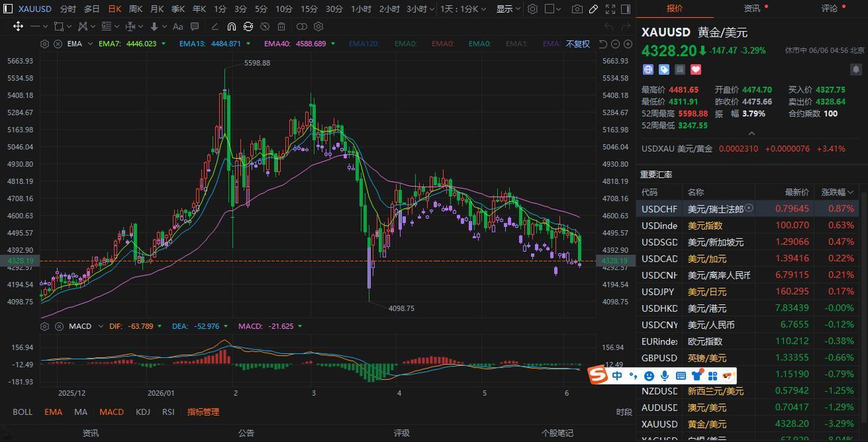Switch to 分时 chart view
868x442 pixels.
[68, 9]
